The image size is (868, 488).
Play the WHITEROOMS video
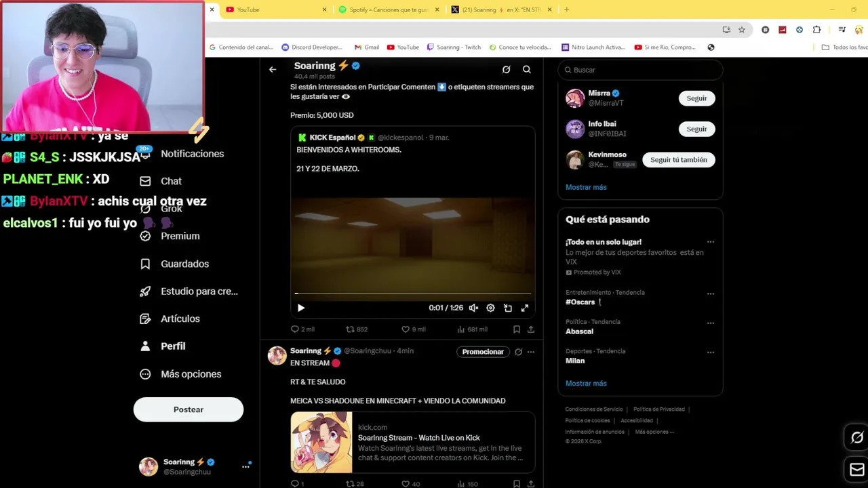[x=301, y=308]
